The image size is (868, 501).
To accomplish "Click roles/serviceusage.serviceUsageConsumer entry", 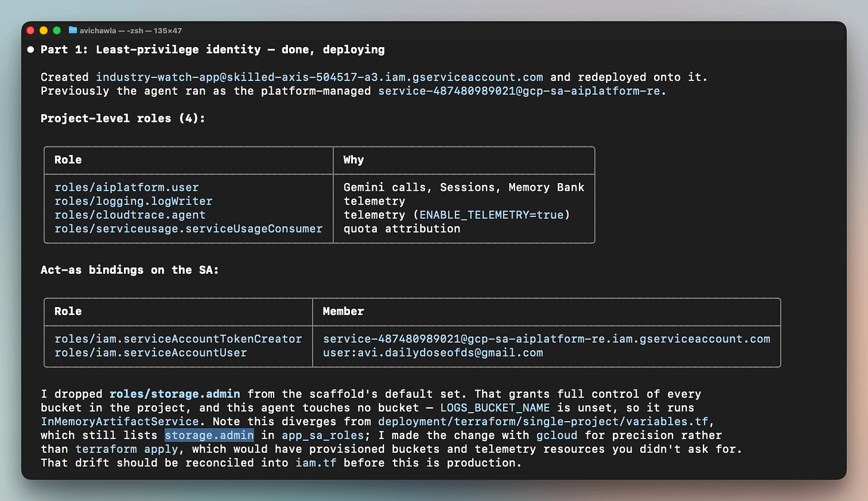I will click(188, 228).
